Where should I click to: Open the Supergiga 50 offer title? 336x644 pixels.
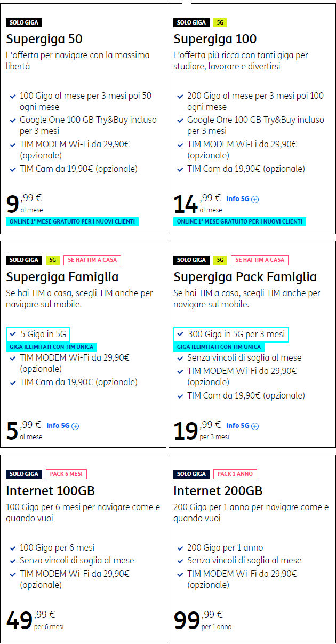tap(44, 39)
